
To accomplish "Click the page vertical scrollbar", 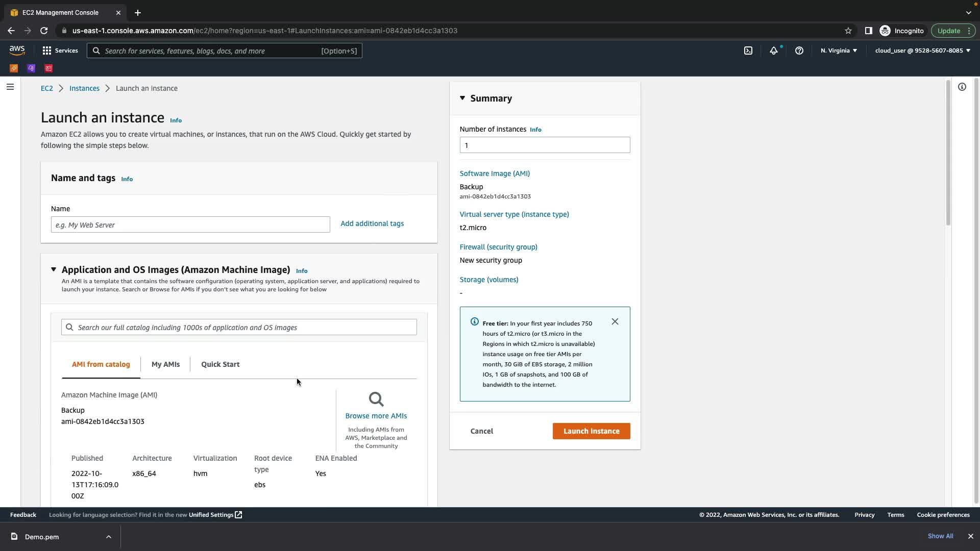I will point(948,153).
